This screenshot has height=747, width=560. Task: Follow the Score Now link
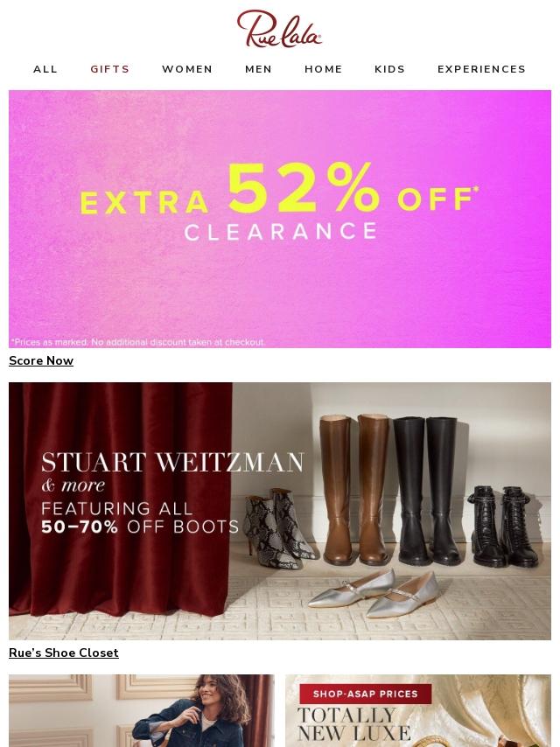[41, 360]
